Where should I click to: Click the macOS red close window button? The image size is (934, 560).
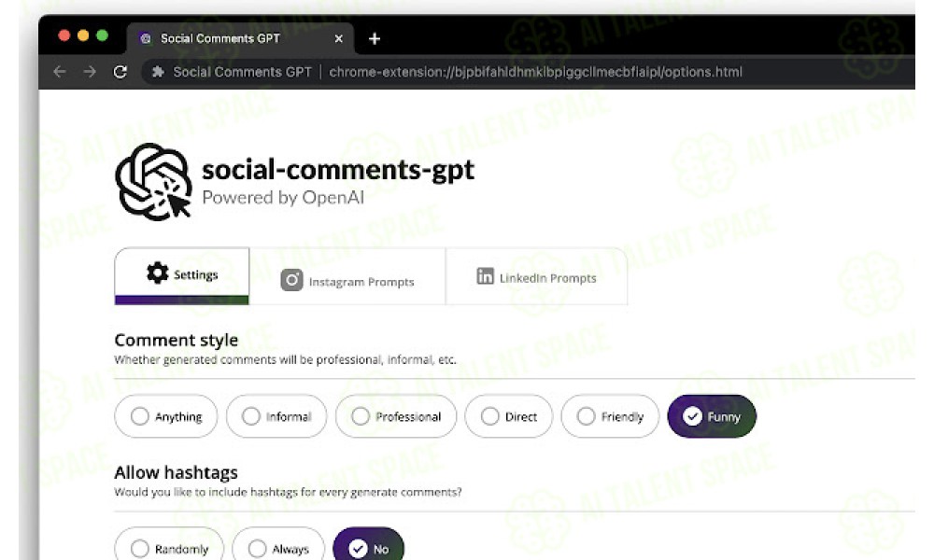coord(64,35)
